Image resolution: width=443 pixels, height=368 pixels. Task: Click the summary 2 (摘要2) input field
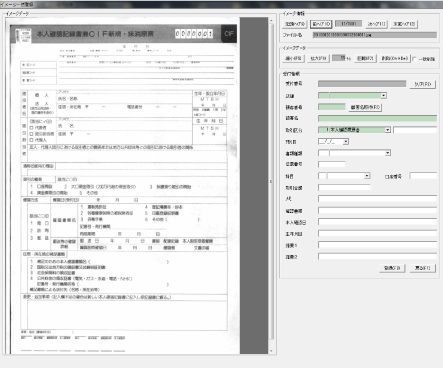377,256
